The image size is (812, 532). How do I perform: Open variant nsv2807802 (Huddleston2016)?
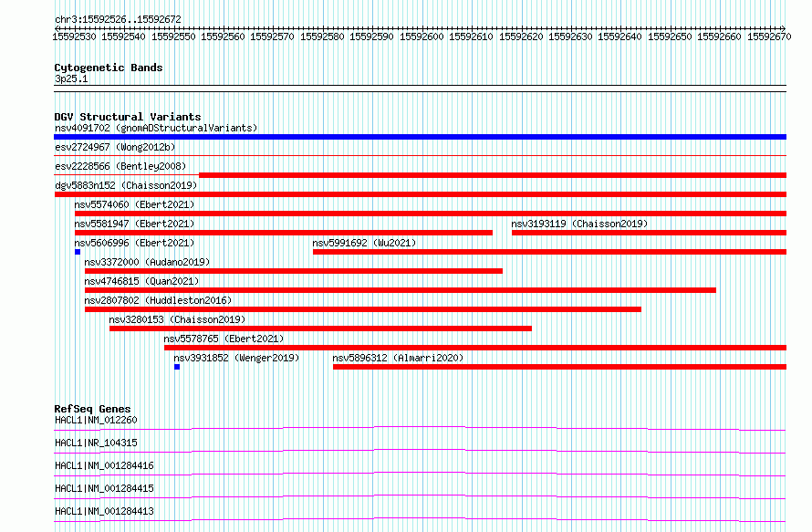point(158,300)
